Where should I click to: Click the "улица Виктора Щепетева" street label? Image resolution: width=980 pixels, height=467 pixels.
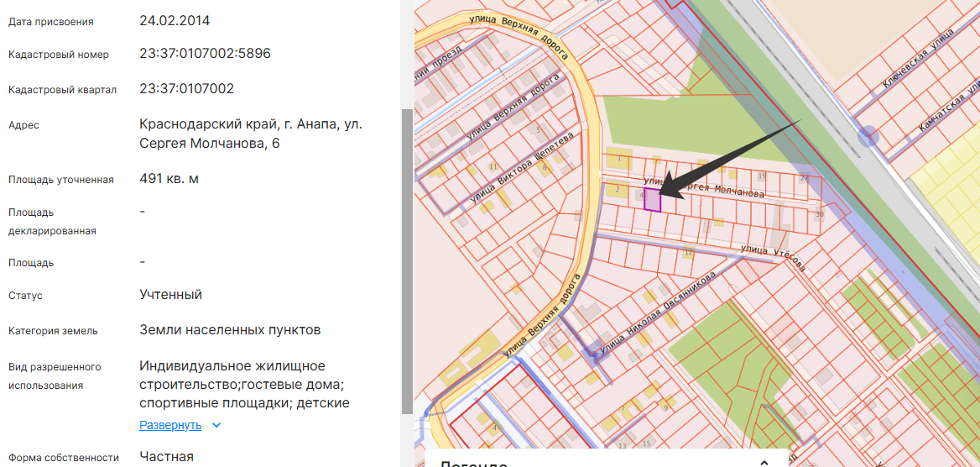(x=522, y=169)
